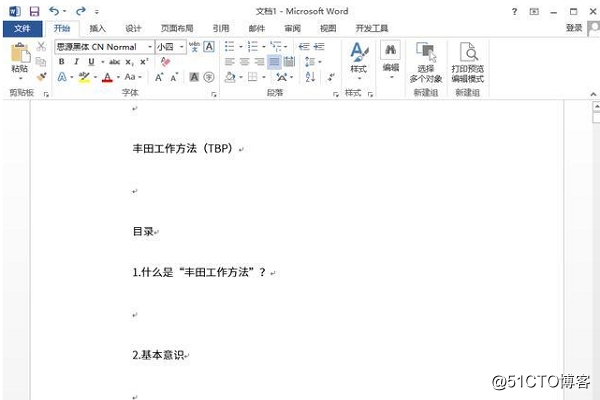Open the Paste options arrow
Viewport: 600px width, 400px height.
point(20,79)
